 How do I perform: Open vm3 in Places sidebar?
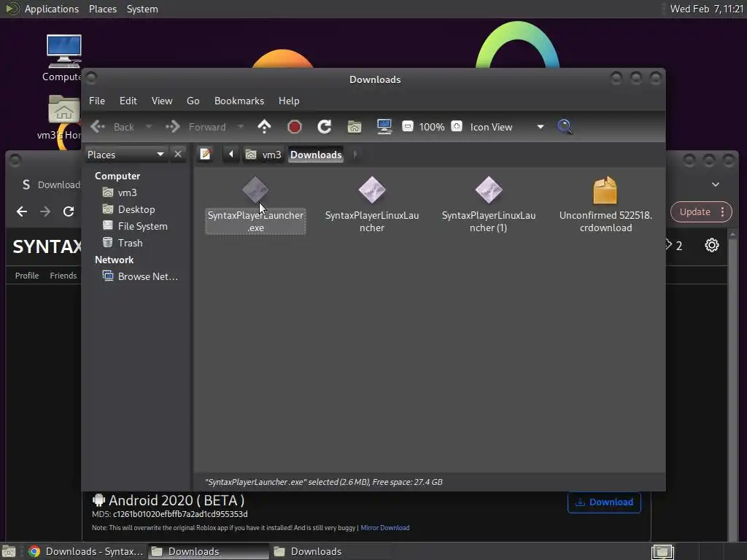tap(120, 192)
